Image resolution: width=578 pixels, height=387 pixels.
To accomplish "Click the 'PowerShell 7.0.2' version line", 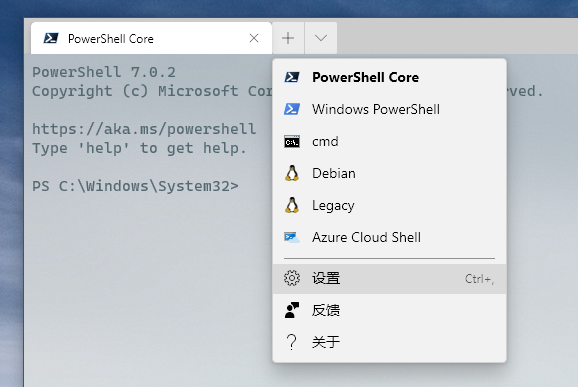I will pos(104,72).
